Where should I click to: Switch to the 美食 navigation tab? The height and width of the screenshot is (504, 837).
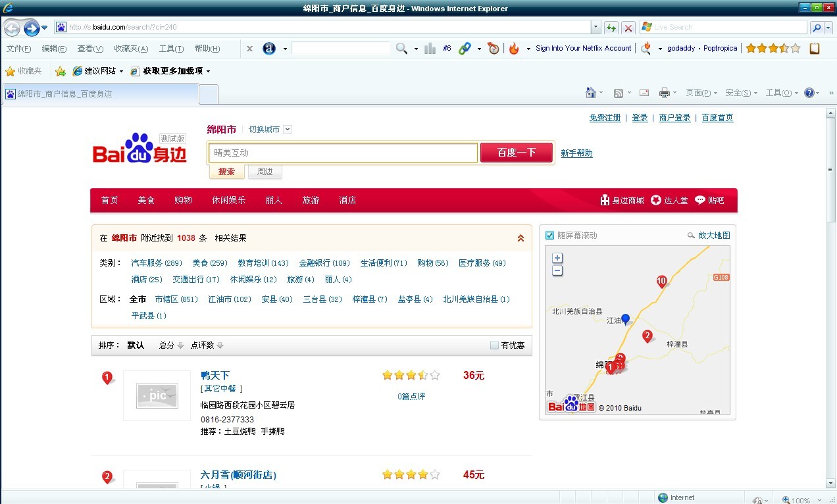coord(146,200)
